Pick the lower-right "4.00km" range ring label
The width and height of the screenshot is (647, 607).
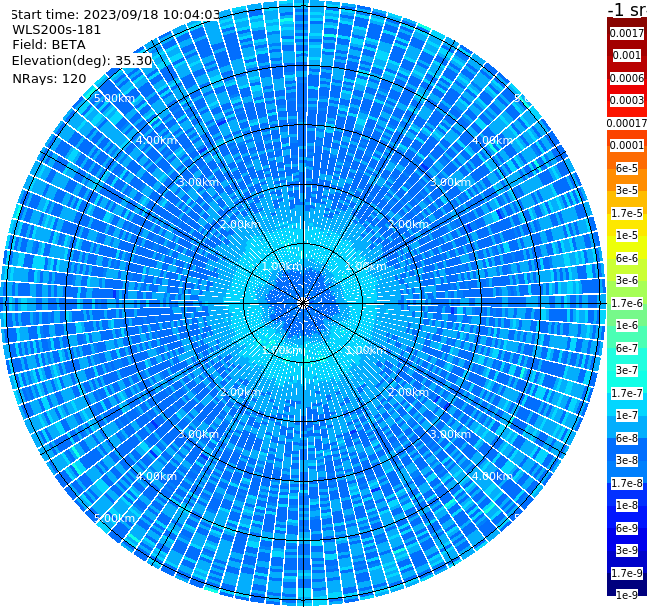pyautogui.click(x=492, y=476)
